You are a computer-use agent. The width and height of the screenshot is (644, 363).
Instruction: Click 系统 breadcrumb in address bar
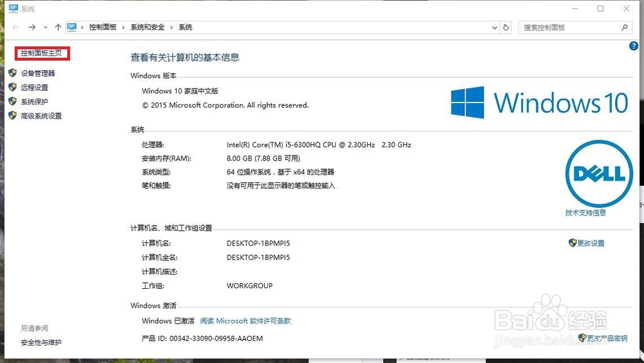pyautogui.click(x=185, y=27)
